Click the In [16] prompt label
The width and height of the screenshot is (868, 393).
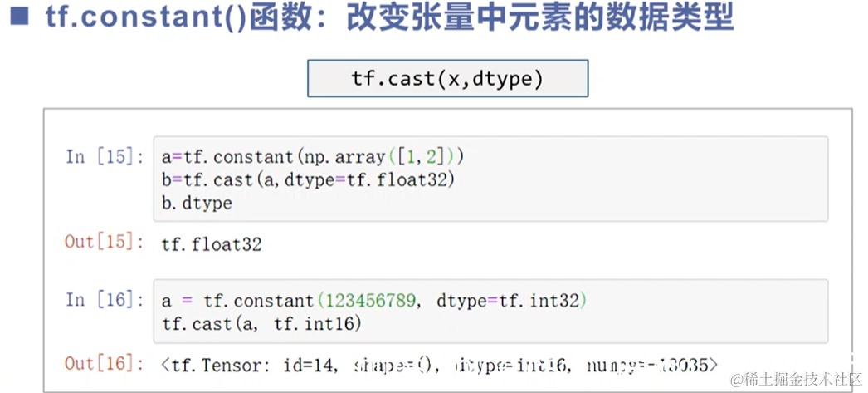click(105, 300)
